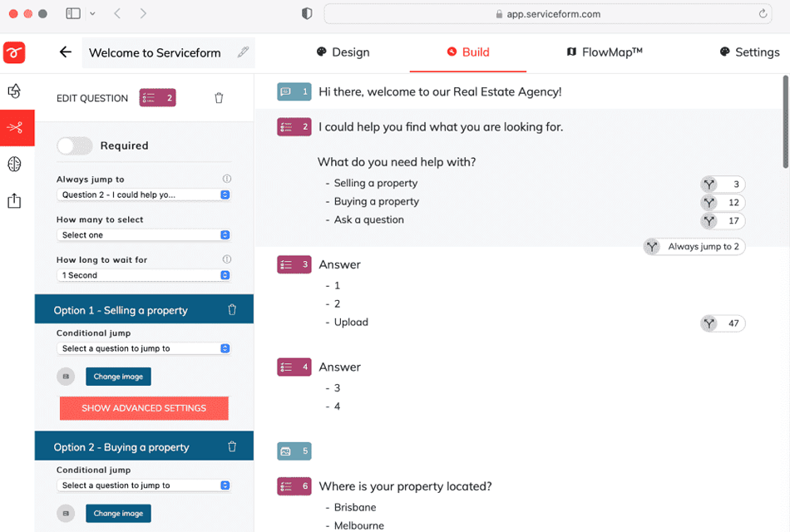Click the delete trash icon next to EDIT QUESTION
Screen dimensions: 790x532
pyautogui.click(x=219, y=98)
